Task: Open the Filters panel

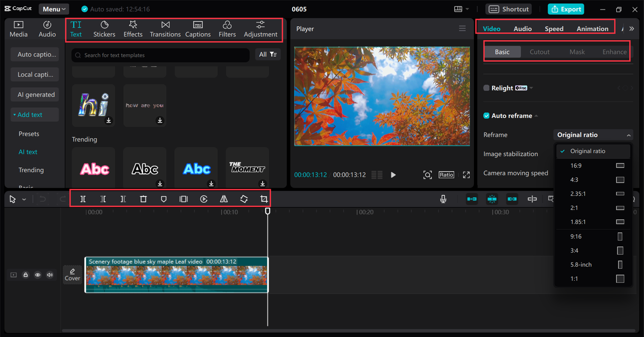Action: coord(227,29)
